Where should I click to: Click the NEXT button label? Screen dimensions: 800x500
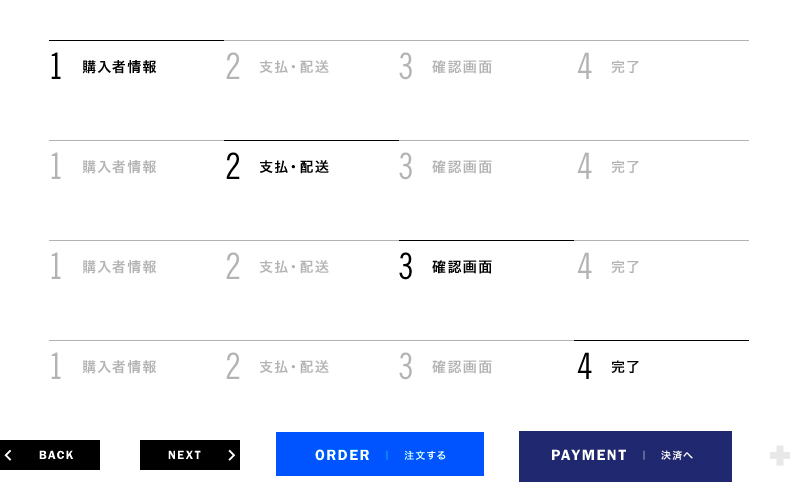[185, 455]
